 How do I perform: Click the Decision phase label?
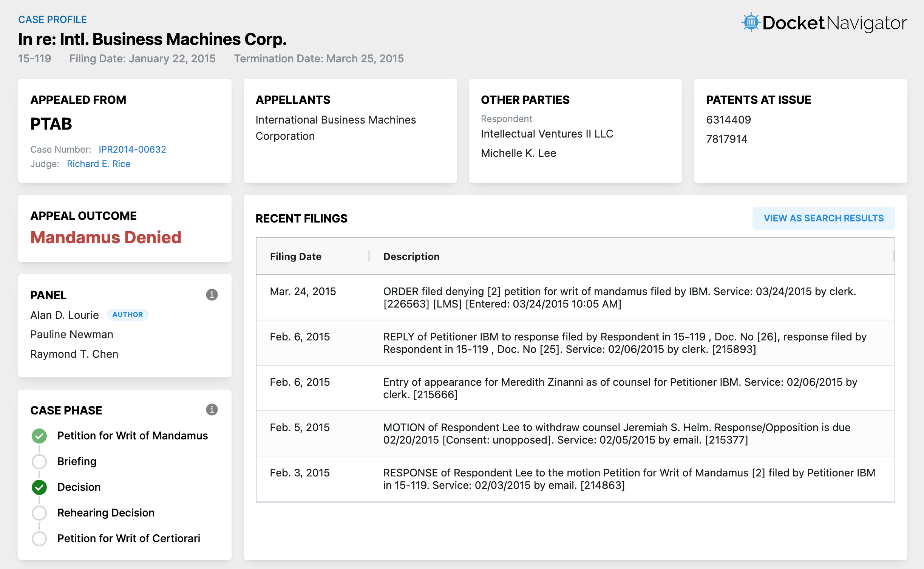[x=79, y=487]
